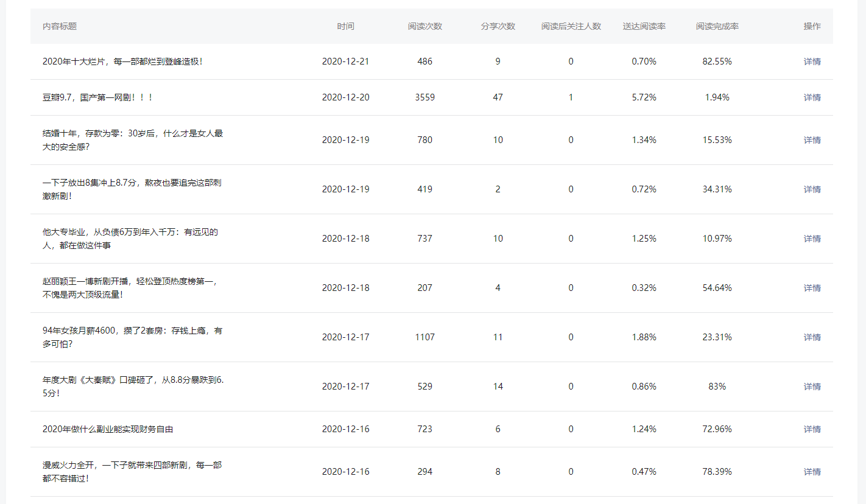The height and width of the screenshot is (504, 866).
Task: Click 详情 for the 赵丽颖王一博新剧 article
Action: pos(812,288)
